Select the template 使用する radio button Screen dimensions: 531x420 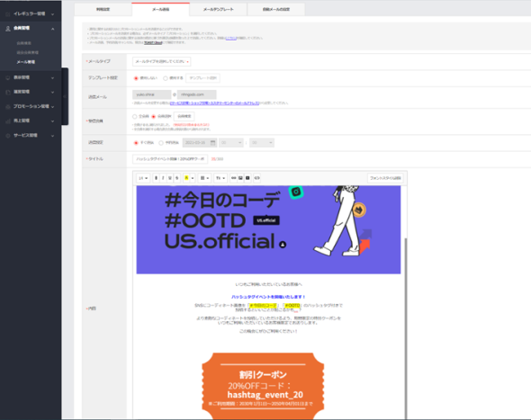click(x=166, y=78)
